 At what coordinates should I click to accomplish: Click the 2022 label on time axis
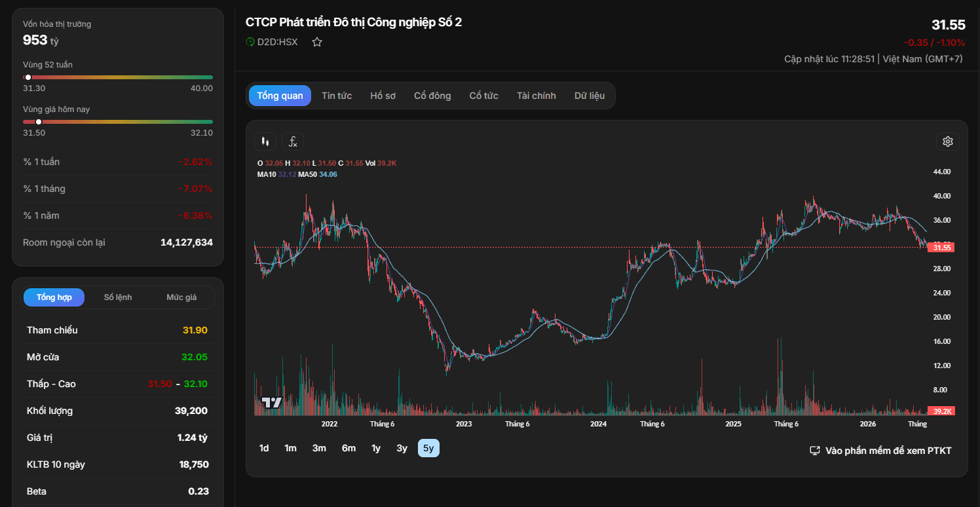[x=329, y=424]
